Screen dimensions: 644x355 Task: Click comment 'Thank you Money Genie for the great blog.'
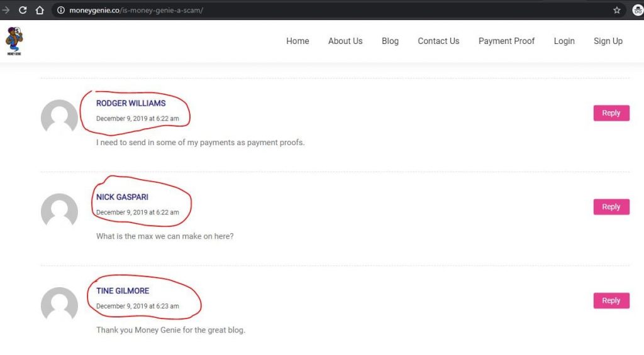tap(170, 330)
